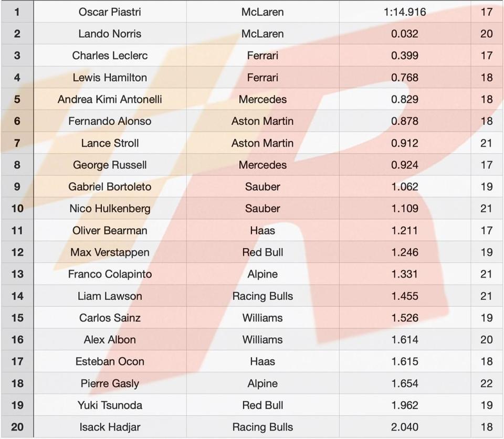
Task: Select the Franco Colapinto name cell
Action: (110, 274)
